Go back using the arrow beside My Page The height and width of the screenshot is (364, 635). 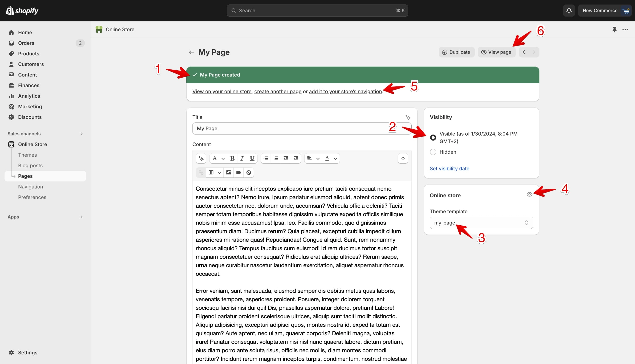click(x=192, y=52)
